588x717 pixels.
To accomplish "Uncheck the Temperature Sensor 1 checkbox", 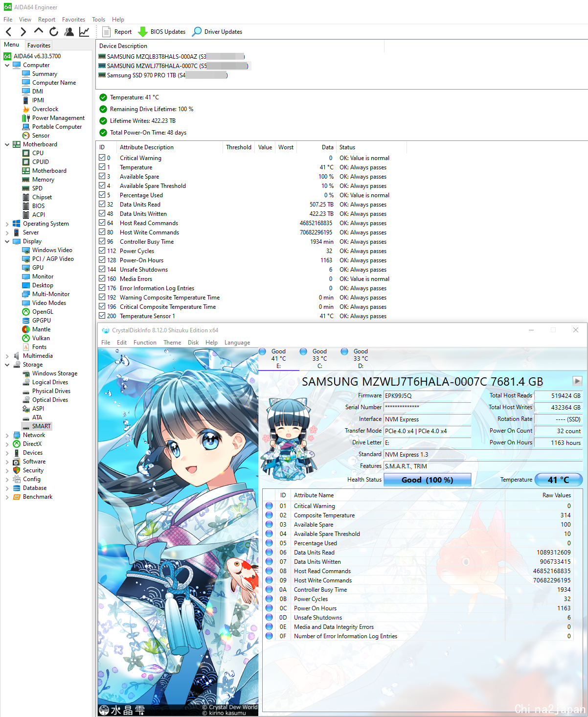I will point(102,316).
